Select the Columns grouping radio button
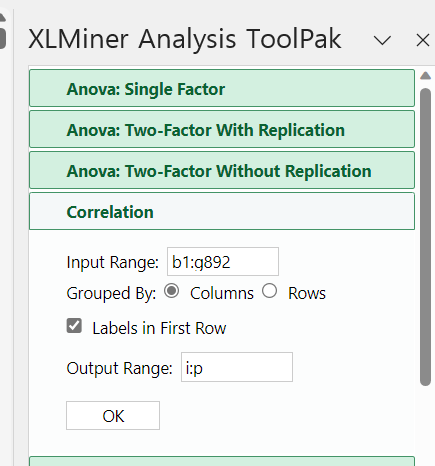The height and width of the screenshot is (466, 435). (172, 291)
